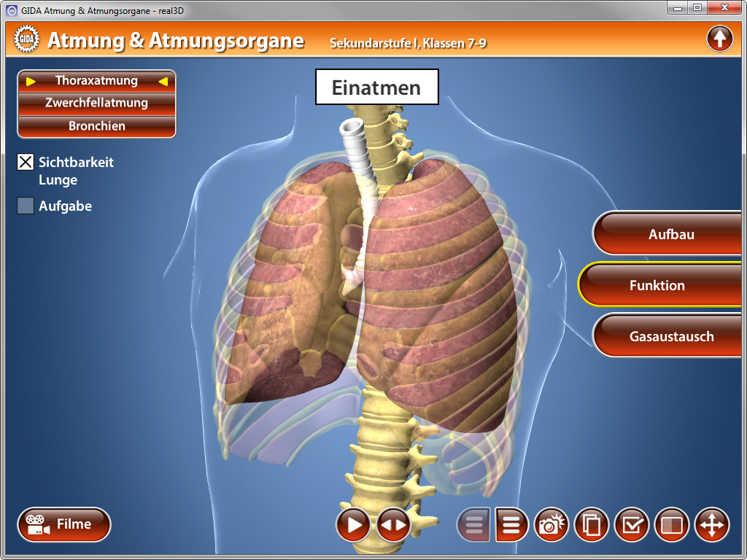Select the Thoraxatmung menu item
The image size is (747, 560).
point(96,81)
